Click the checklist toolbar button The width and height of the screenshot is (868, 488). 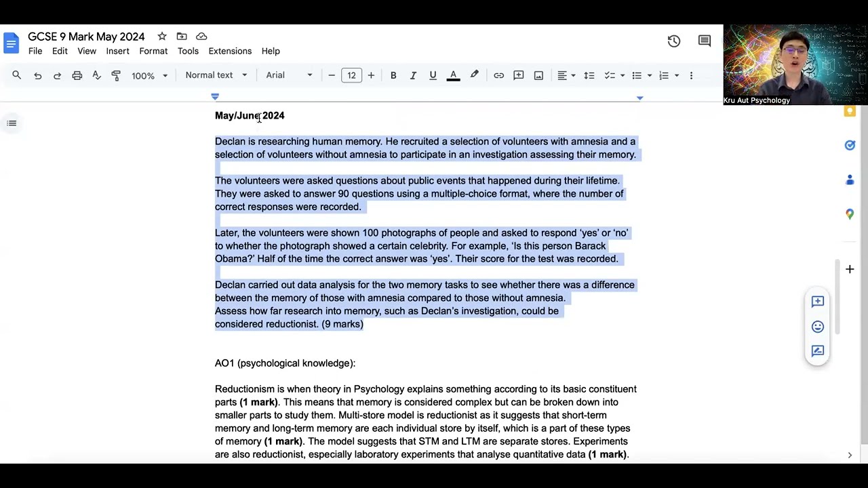point(610,75)
